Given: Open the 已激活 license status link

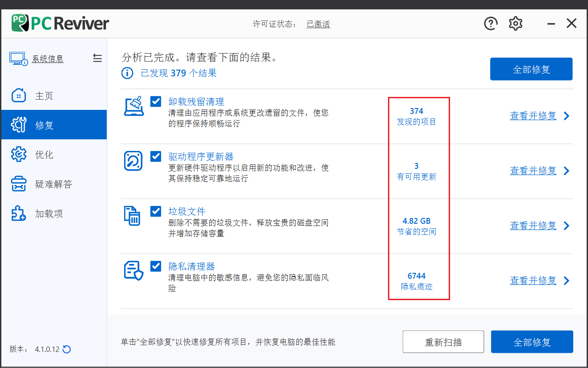Looking at the screenshot, I should coord(318,24).
